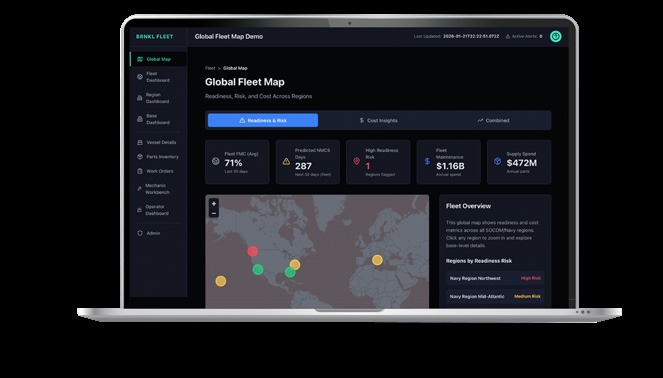This screenshot has width=663, height=378.
Task: Click the red map marker in Northwest
Action: coord(253,252)
